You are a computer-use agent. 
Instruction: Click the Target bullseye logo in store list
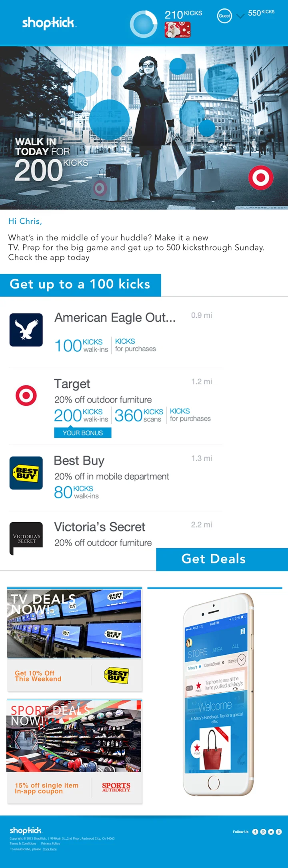[26, 395]
